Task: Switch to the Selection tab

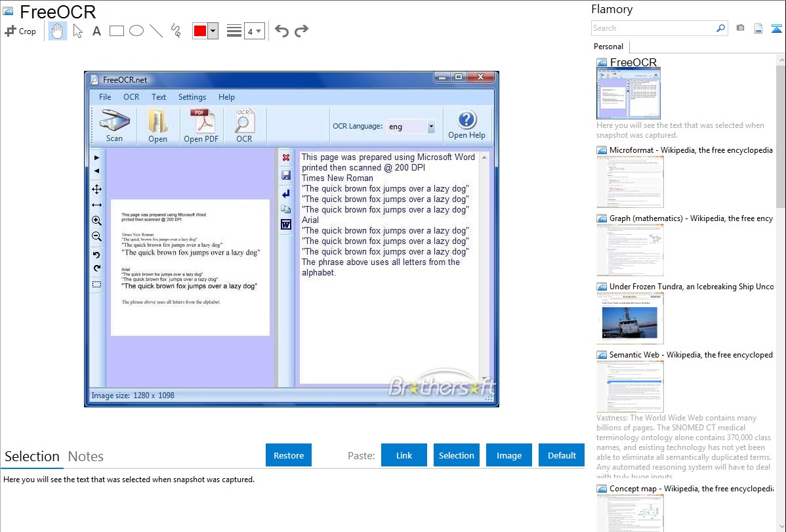Action: (x=32, y=457)
